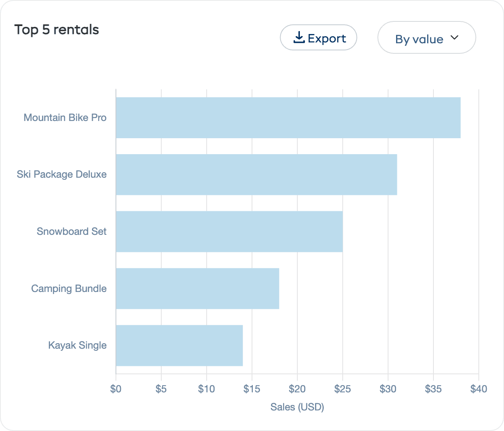This screenshot has height=431, width=504.
Task: Click the $40 axis tick label
Action: pyautogui.click(x=479, y=389)
